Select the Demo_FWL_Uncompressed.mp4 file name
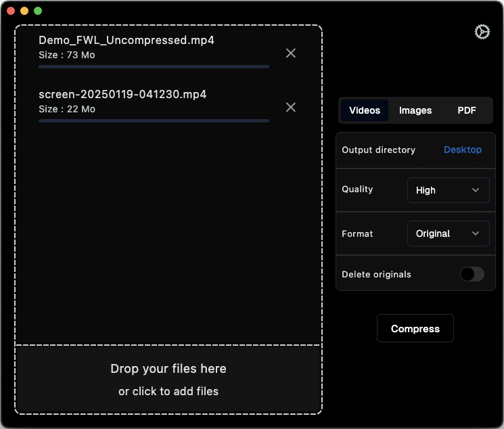Viewport: 504px width, 429px height. (x=127, y=40)
